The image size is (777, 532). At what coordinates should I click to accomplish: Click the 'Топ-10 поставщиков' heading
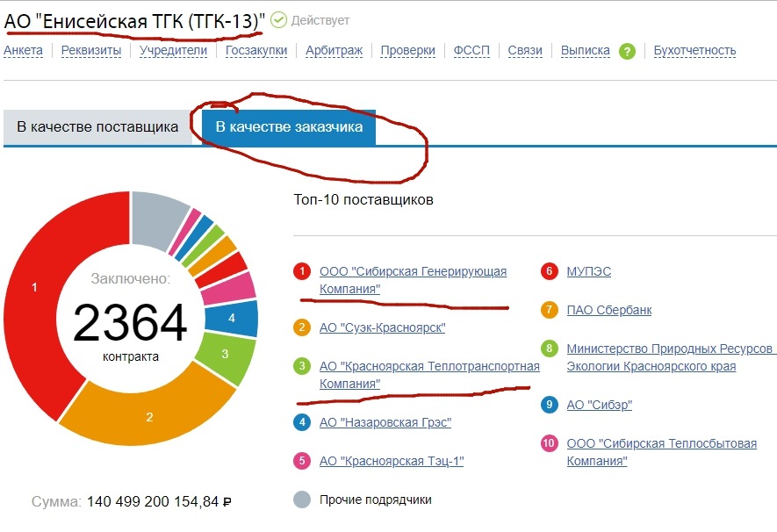tap(363, 199)
